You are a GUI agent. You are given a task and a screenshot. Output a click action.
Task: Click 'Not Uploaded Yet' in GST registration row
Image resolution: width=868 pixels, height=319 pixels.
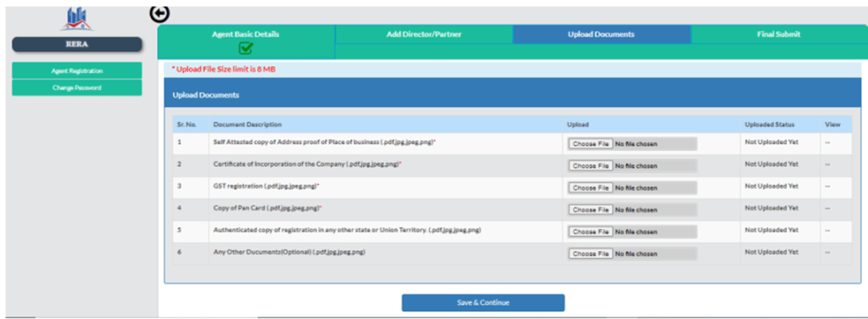tap(771, 186)
